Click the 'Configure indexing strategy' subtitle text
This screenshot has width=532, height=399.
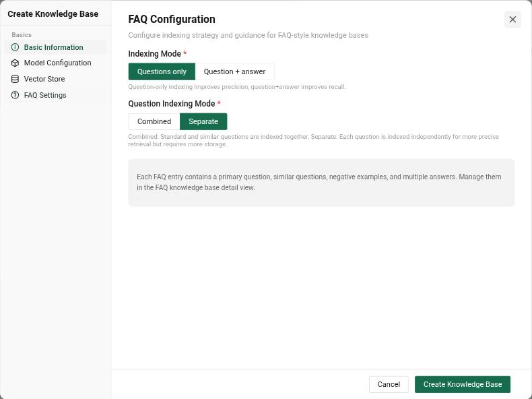pos(248,35)
